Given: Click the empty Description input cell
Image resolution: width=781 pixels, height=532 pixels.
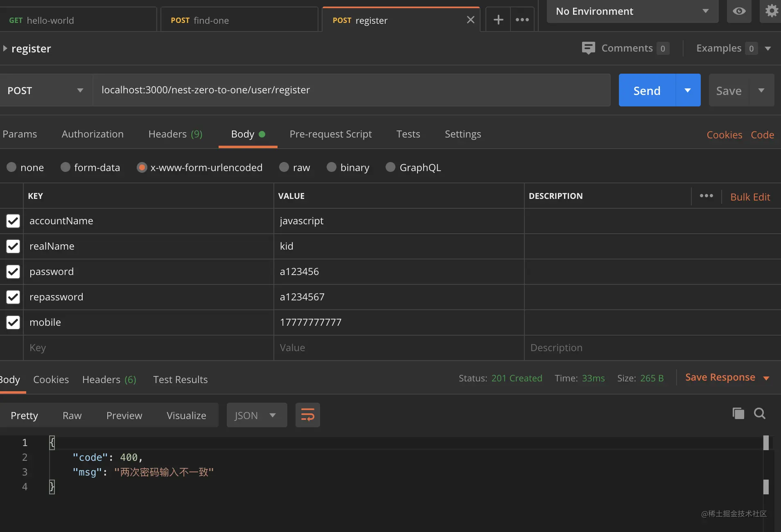Looking at the screenshot, I should pyautogui.click(x=652, y=348).
